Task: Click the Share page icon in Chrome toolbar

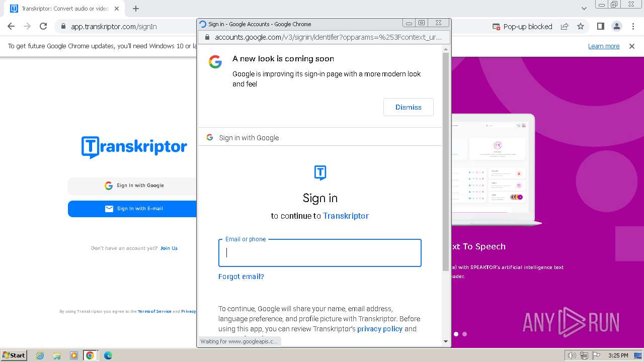Action: point(565,26)
